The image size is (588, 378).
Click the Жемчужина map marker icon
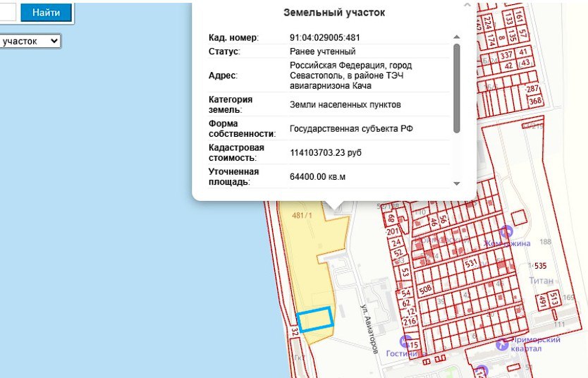[x=506, y=232]
